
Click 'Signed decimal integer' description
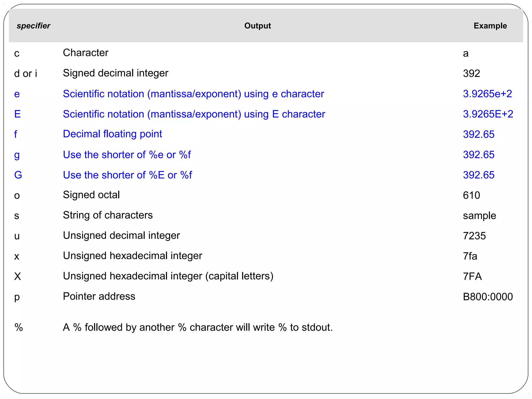[116, 73]
